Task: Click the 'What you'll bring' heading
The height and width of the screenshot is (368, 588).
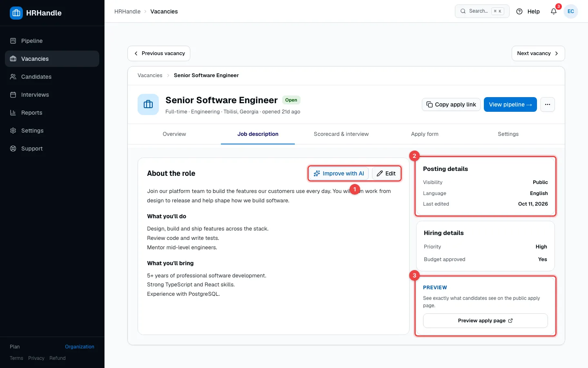Action: [170, 263]
